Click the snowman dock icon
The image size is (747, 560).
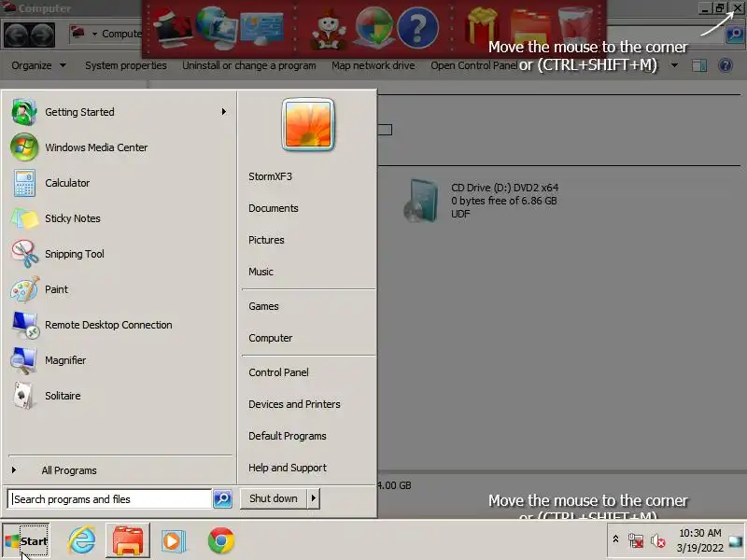tap(329, 30)
